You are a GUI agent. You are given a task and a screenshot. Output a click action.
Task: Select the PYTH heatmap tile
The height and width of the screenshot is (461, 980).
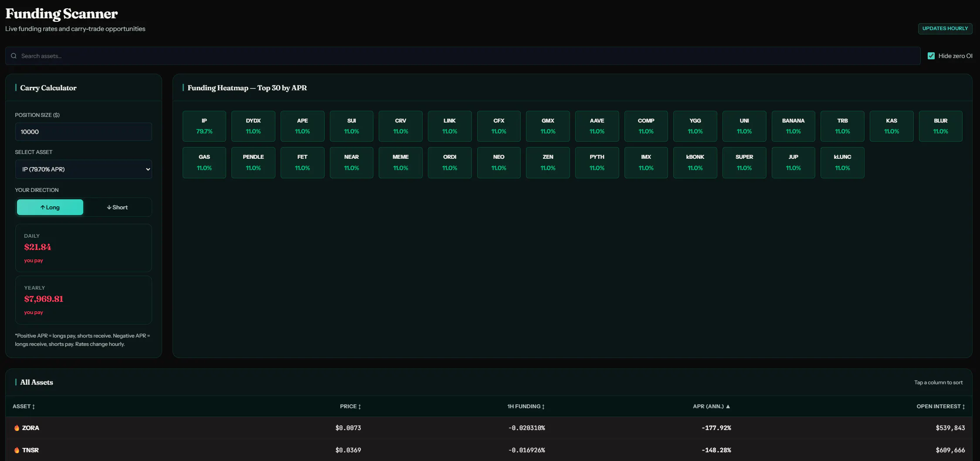tap(597, 163)
